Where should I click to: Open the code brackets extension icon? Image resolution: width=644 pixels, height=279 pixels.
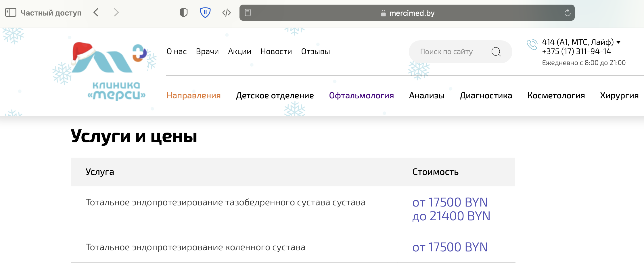coord(227,13)
